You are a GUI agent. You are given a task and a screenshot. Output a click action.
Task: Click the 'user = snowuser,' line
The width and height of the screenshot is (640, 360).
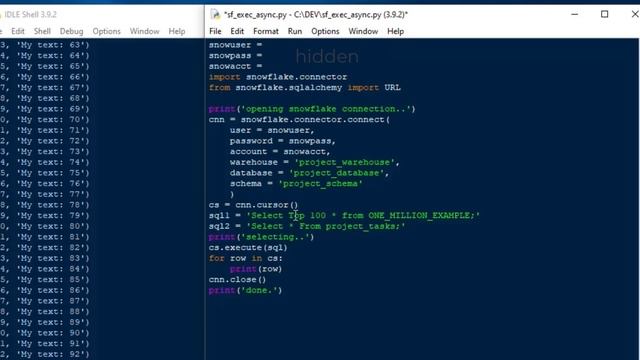(272, 130)
